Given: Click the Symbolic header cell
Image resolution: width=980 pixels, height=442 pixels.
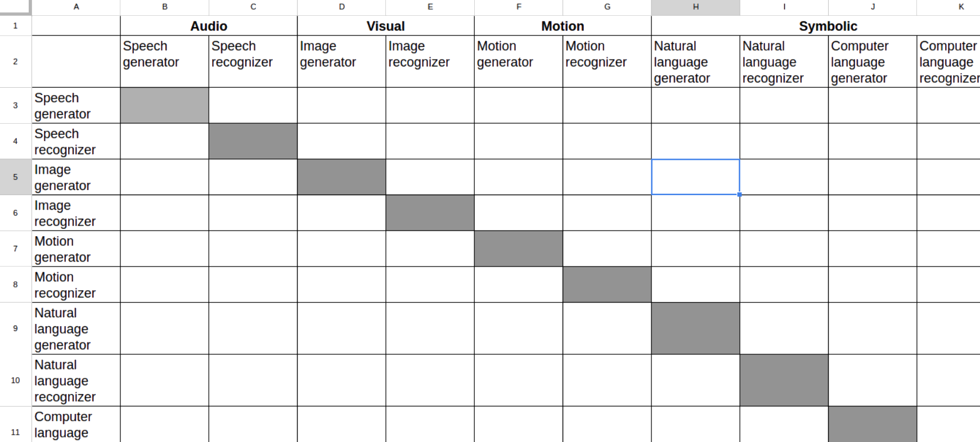Looking at the screenshot, I should [x=828, y=26].
